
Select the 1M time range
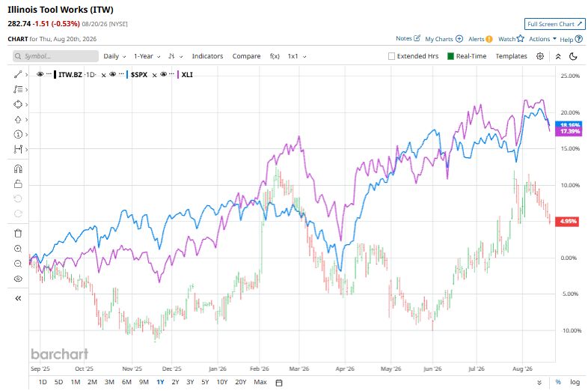coord(76,382)
